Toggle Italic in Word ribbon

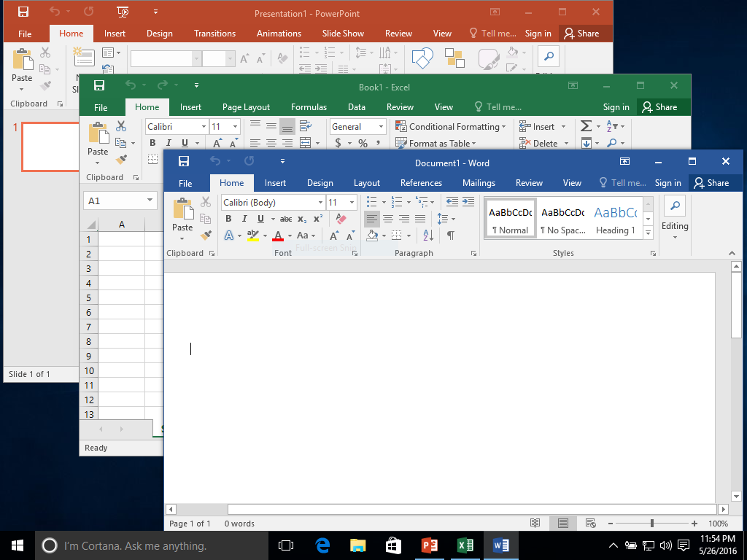coord(244,219)
